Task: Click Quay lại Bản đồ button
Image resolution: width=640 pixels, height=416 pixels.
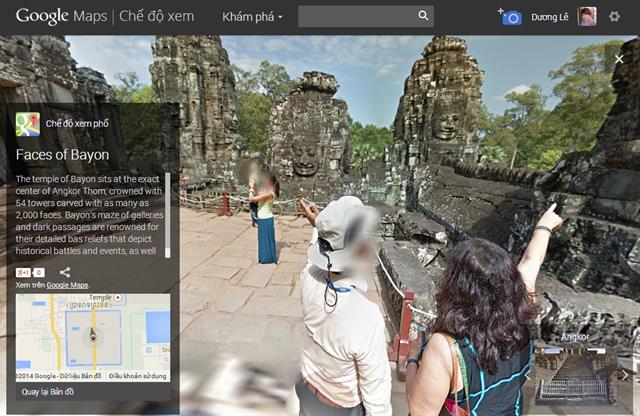Action: pyautogui.click(x=48, y=392)
